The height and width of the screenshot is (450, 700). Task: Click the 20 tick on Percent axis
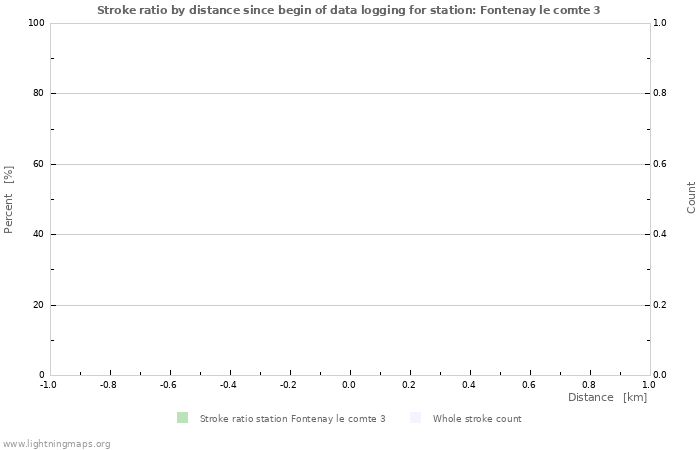point(38,305)
